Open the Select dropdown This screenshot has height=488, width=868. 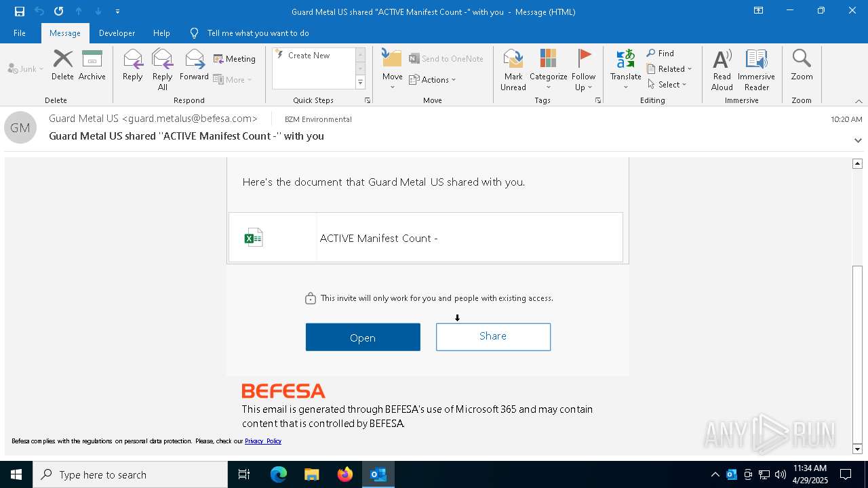667,84
